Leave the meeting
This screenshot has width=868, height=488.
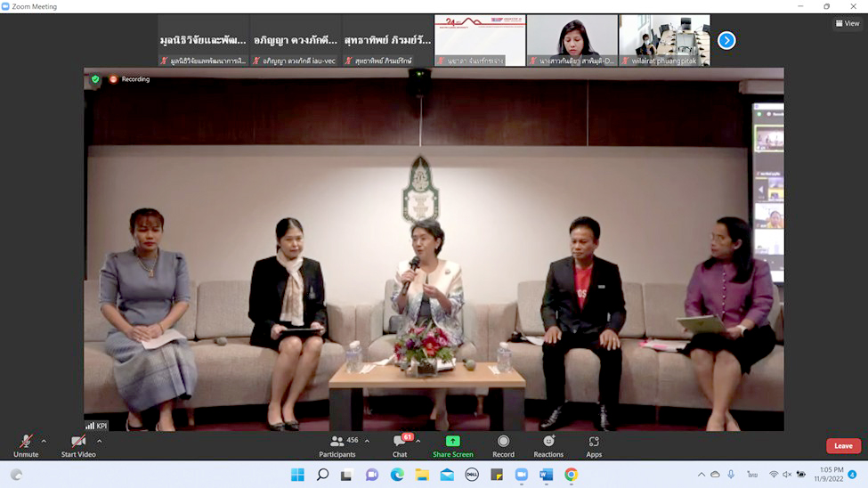coord(843,445)
